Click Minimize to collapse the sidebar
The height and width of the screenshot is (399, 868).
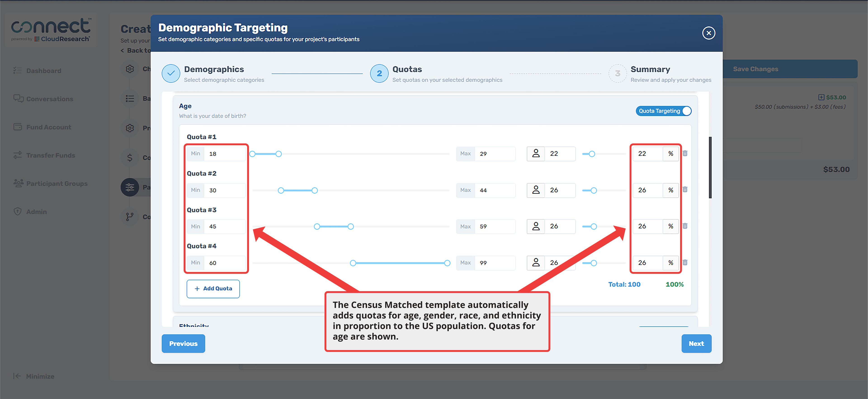34,376
